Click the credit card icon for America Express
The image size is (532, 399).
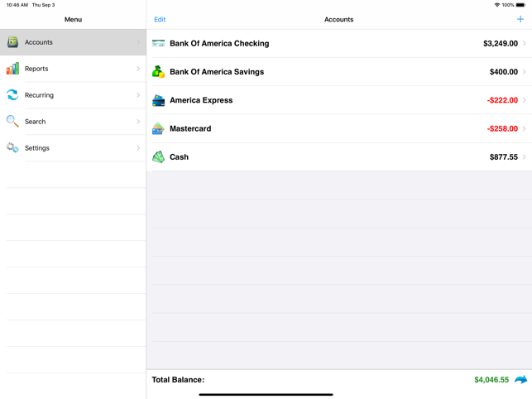(158, 100)
